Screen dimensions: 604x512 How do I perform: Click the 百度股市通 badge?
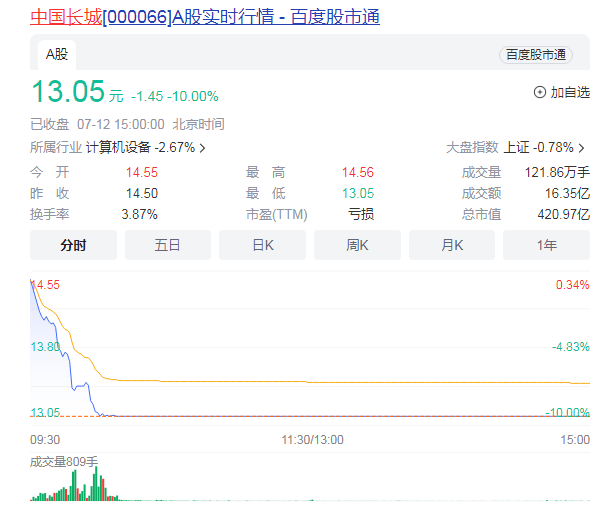[536, 55]
